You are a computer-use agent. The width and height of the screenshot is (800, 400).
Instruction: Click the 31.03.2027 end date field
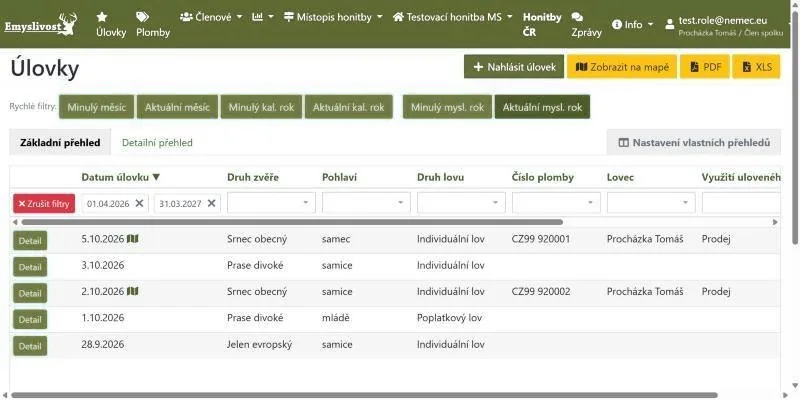tap(187, 203)
